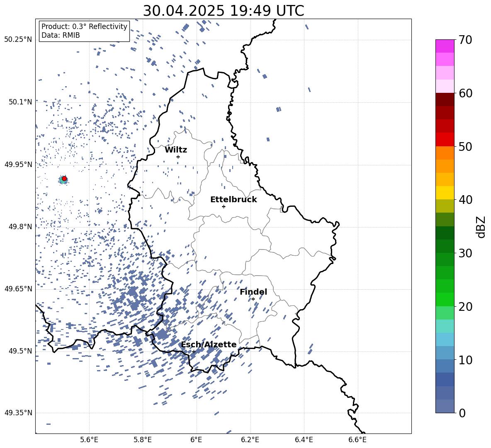Click the 49.95°N latitude label

[x=18, y=164]
